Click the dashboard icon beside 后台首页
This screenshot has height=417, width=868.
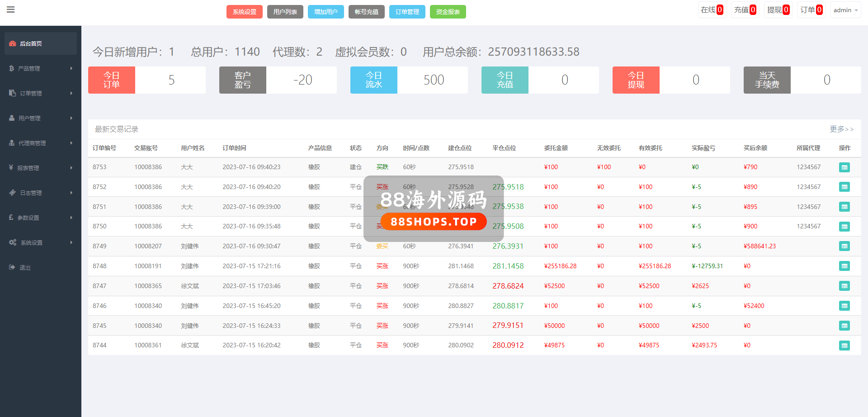coord(13,43)
